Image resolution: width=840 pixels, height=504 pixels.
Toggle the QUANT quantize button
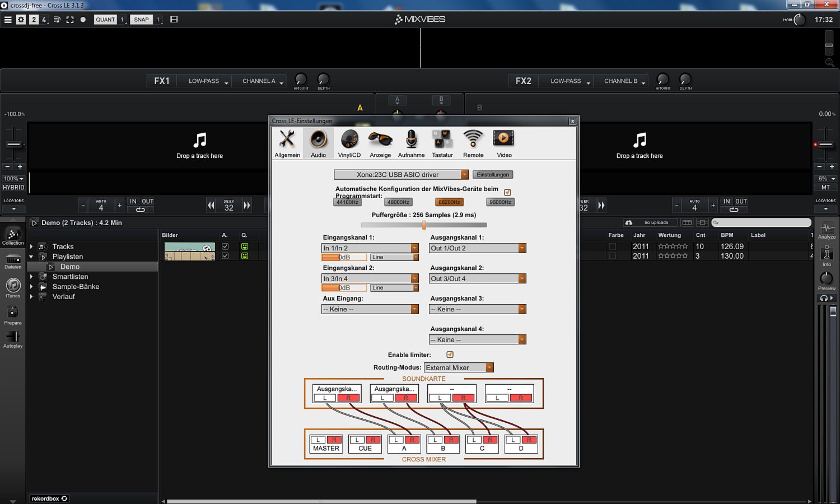pos(105,20)
